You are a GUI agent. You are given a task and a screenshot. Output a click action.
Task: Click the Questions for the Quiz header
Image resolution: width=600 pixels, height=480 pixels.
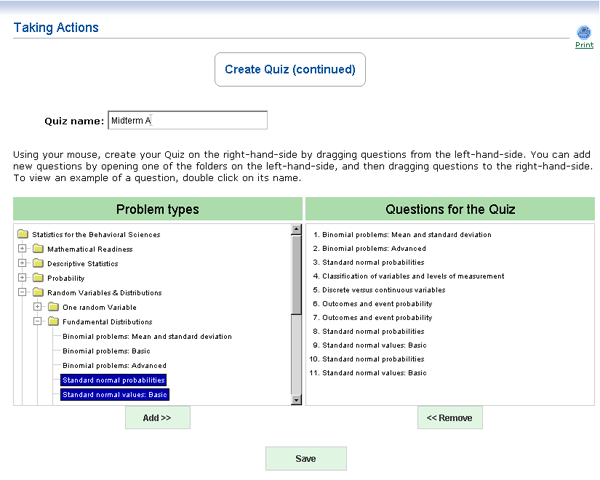450,209
